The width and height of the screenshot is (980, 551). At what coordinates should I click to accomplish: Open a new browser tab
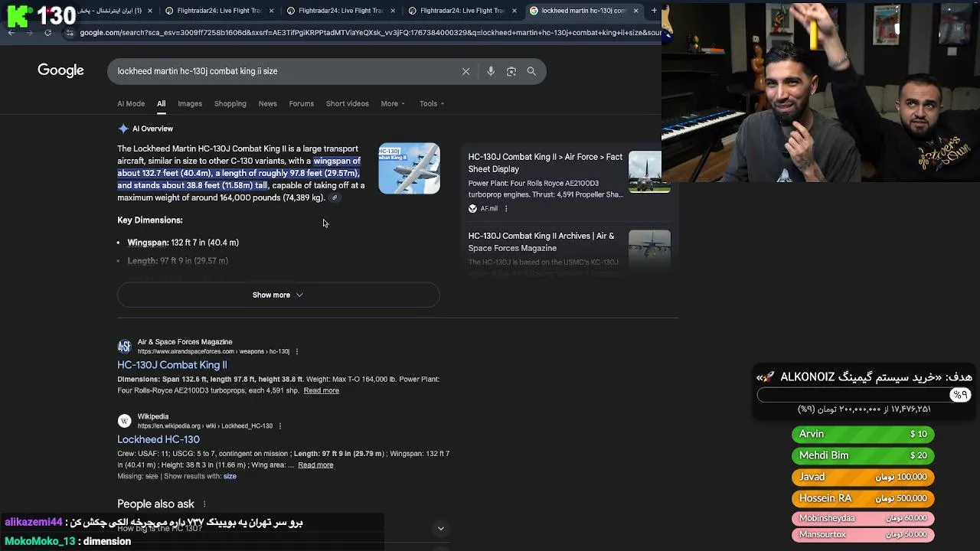pyautogui.click(x=654, y=11)
